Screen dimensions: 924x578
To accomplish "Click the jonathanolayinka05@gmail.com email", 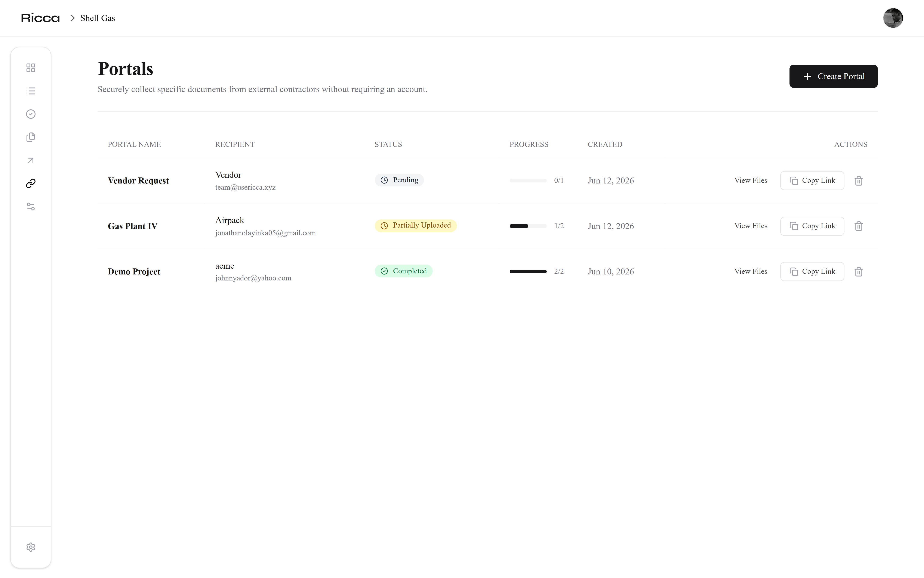I will [265, 233].
